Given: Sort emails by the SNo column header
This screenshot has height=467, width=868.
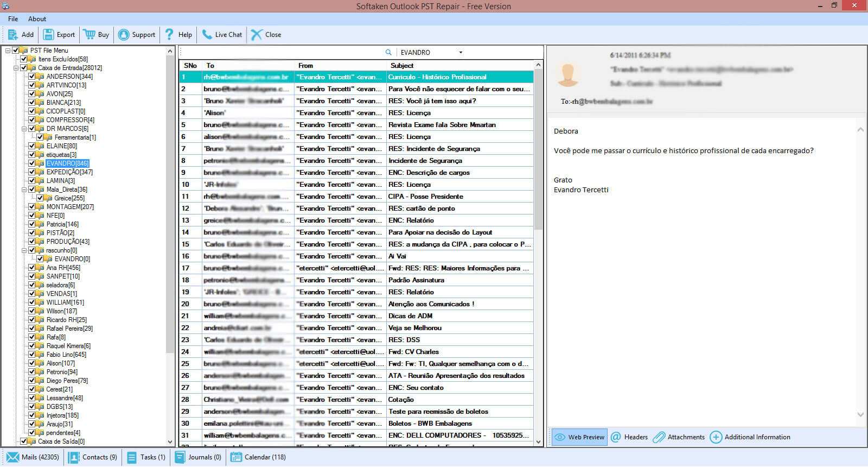Looking at the screenshot, I should pos(190,65).
